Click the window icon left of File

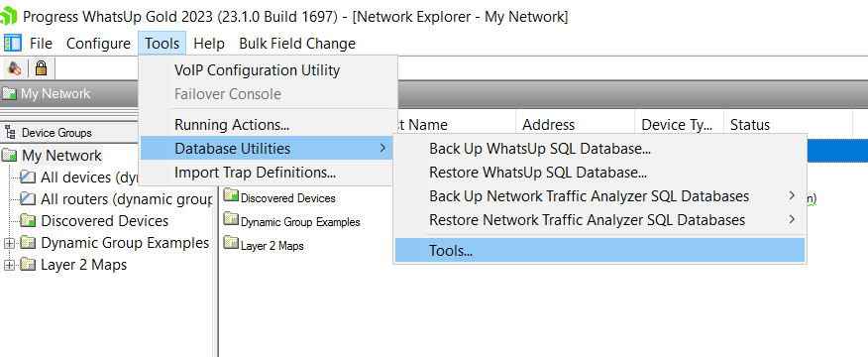point(12,44)
